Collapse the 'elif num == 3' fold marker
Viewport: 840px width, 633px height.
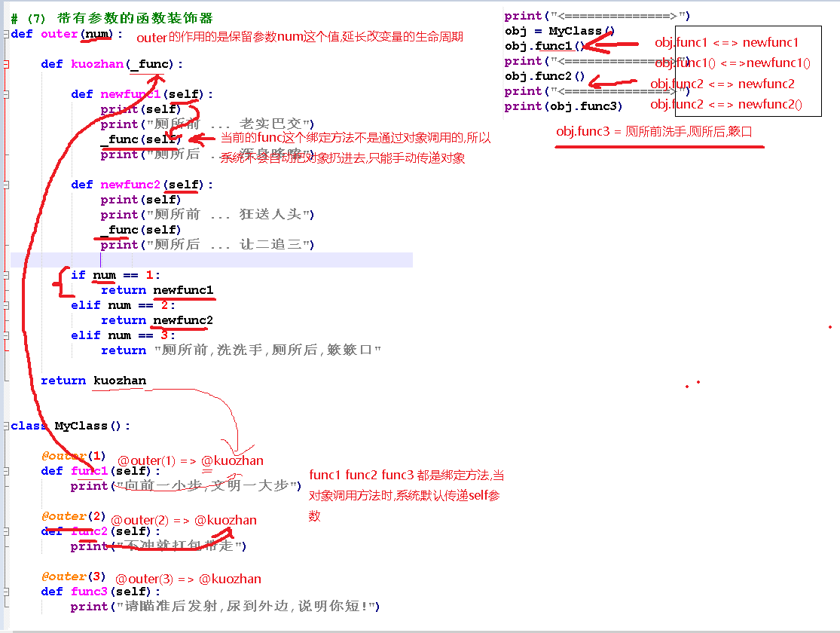7,335
